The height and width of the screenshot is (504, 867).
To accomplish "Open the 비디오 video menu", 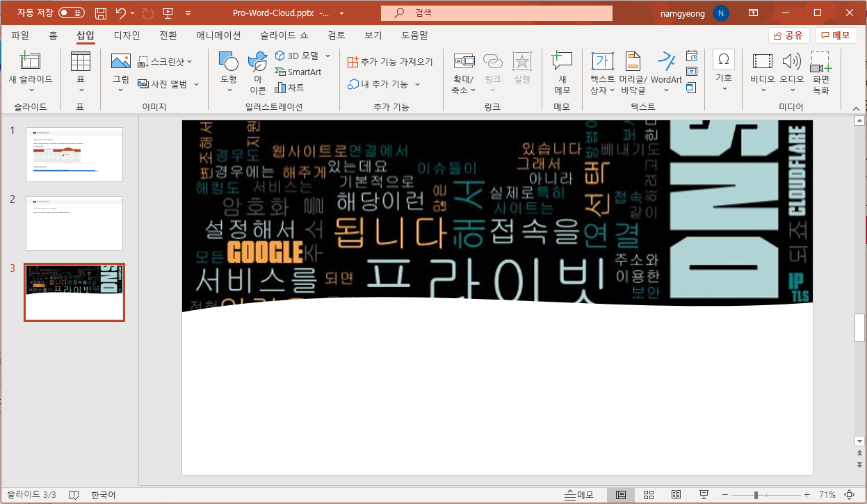I will [763, 72].
